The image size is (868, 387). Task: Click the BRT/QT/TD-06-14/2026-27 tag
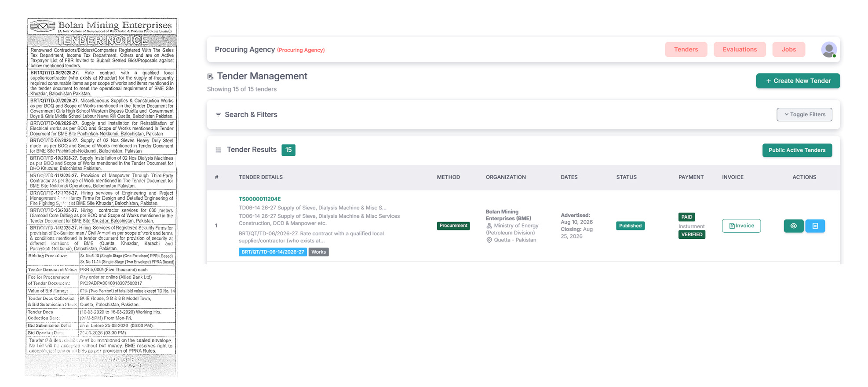(273, 252)
